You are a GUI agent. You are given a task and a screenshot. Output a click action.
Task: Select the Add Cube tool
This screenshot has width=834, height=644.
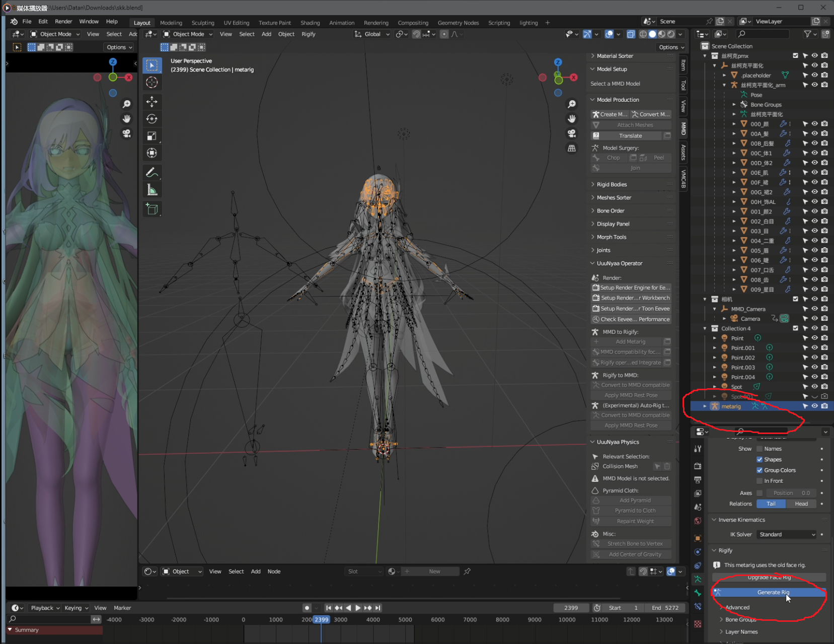152,209
